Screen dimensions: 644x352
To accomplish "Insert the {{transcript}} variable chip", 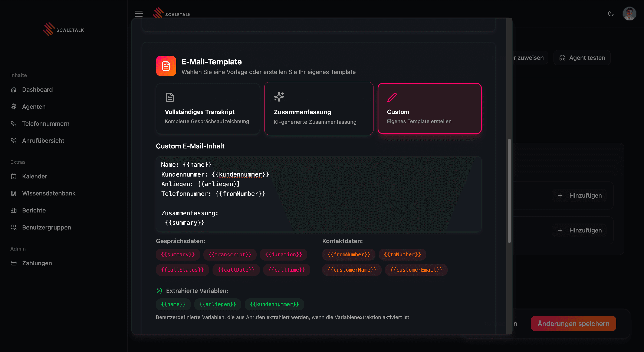I will tap(230, 254).
